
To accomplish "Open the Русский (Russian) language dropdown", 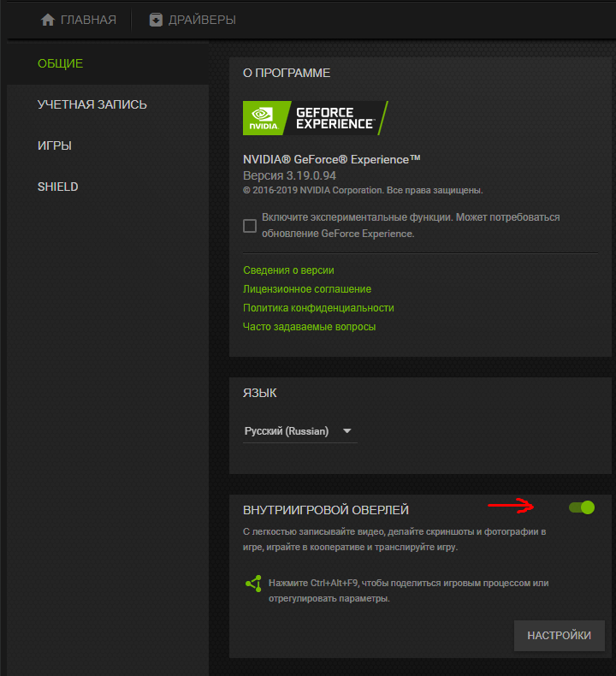I will tap(300, 431).
